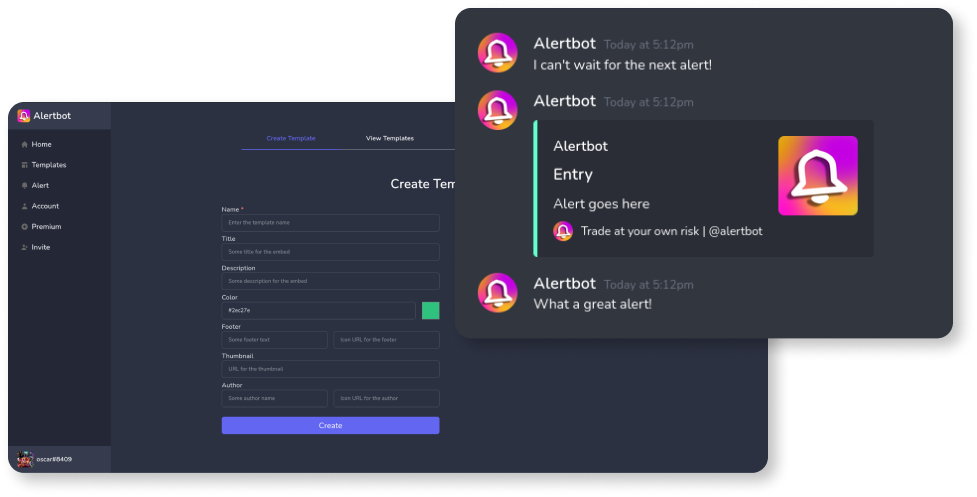Focus the Color hex input field
Screen dimensions: 977x497
pos(318,310)
